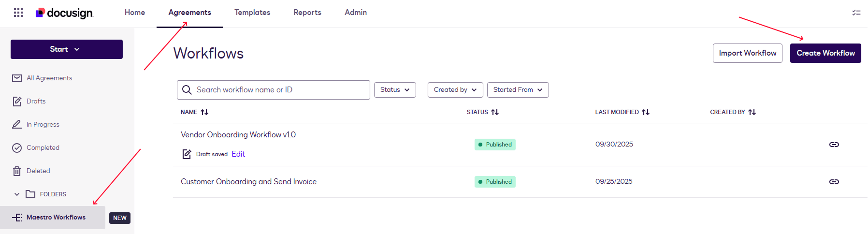Viewport: 868px width, 234px height.
Task: Open the Status filter dropdown
Action: (395, 90)
